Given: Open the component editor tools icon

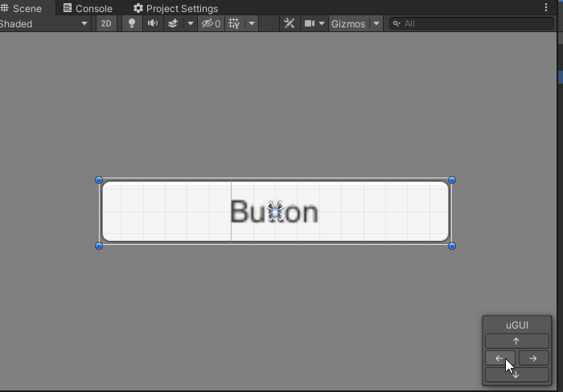Looking at the screenshot, I should [289, 23].
